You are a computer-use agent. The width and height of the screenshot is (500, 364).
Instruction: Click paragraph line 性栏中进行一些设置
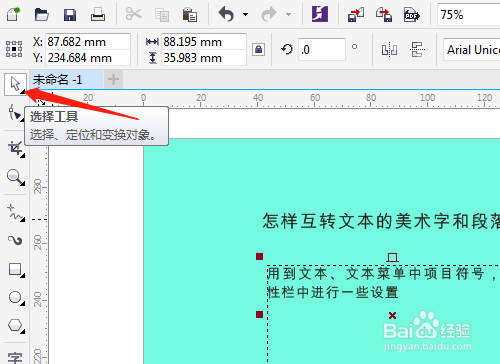tap(333, 293)
